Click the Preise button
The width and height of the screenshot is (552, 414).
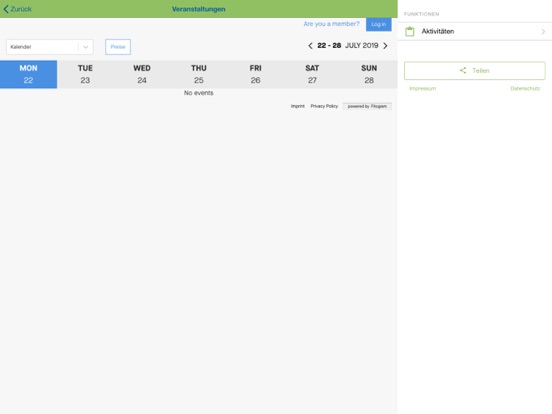tap(118, 47)
